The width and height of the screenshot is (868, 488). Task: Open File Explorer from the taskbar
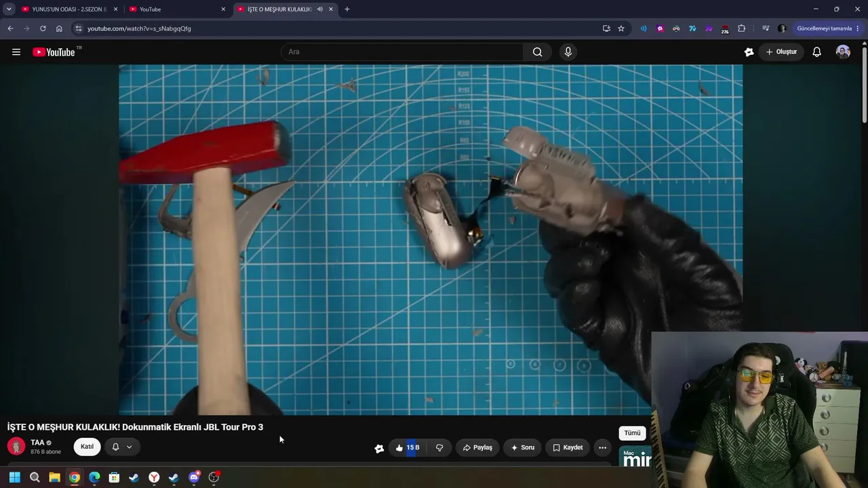(x=54, y=478)
